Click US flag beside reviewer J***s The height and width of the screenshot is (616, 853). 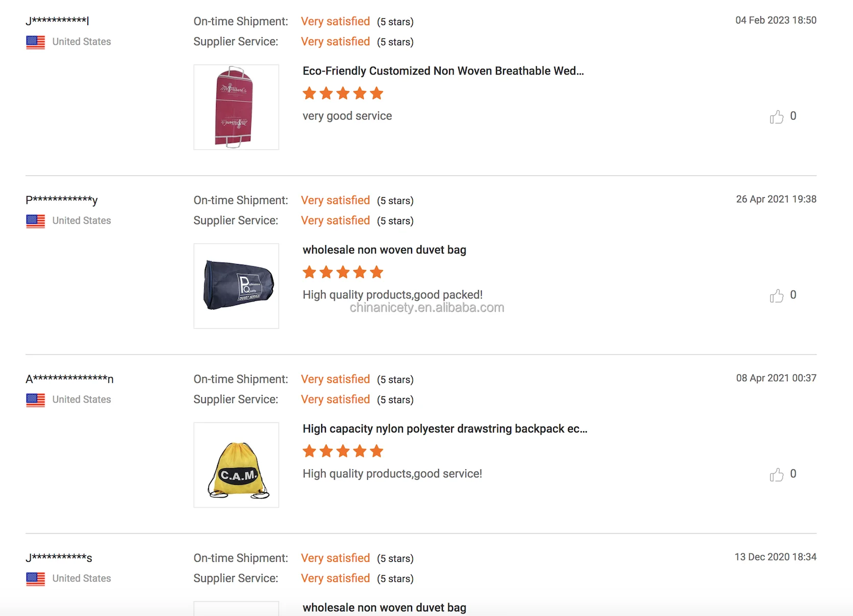36,578
